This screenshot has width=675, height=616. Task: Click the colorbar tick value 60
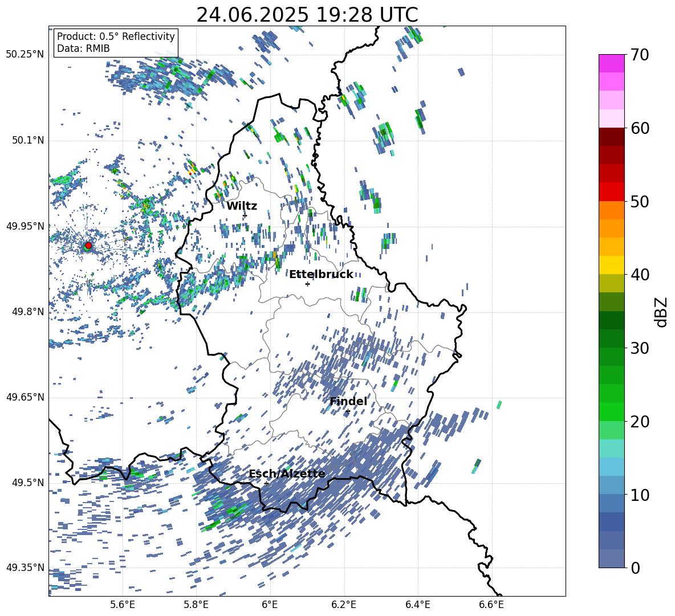(640, 128)
